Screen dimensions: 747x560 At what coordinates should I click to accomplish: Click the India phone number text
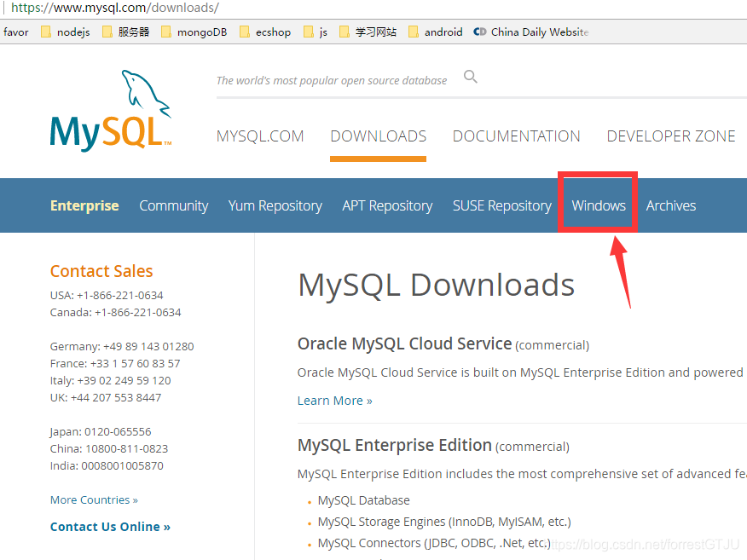pos(107,465)
